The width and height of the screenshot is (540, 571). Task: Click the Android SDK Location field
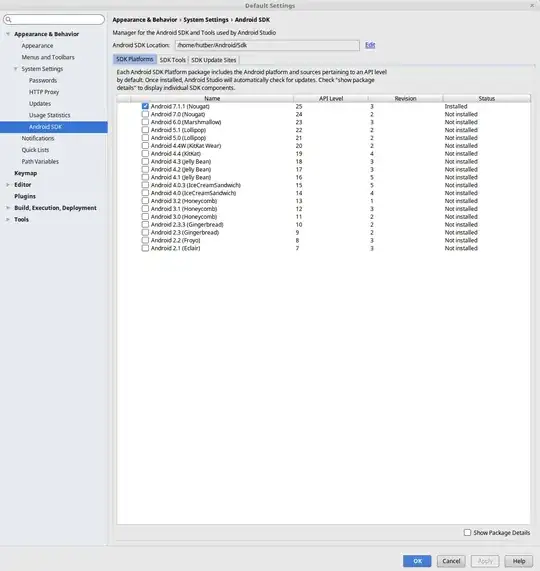click(267, 45)
